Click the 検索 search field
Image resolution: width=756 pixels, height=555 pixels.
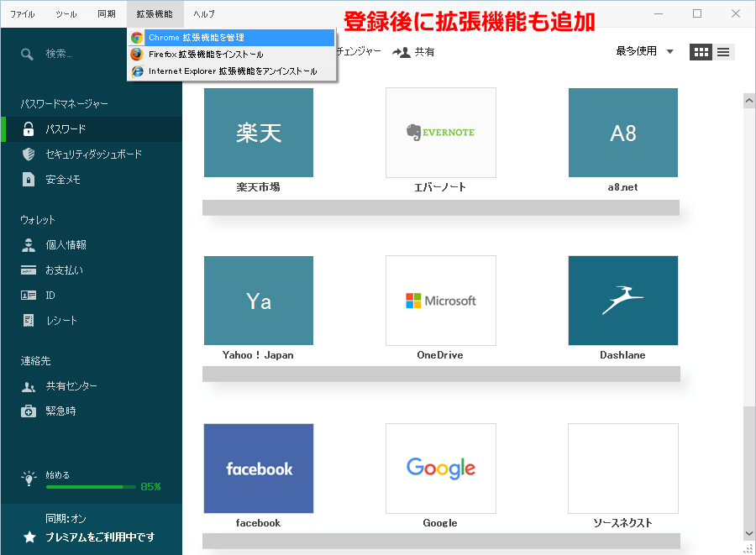tap(72, 54)
